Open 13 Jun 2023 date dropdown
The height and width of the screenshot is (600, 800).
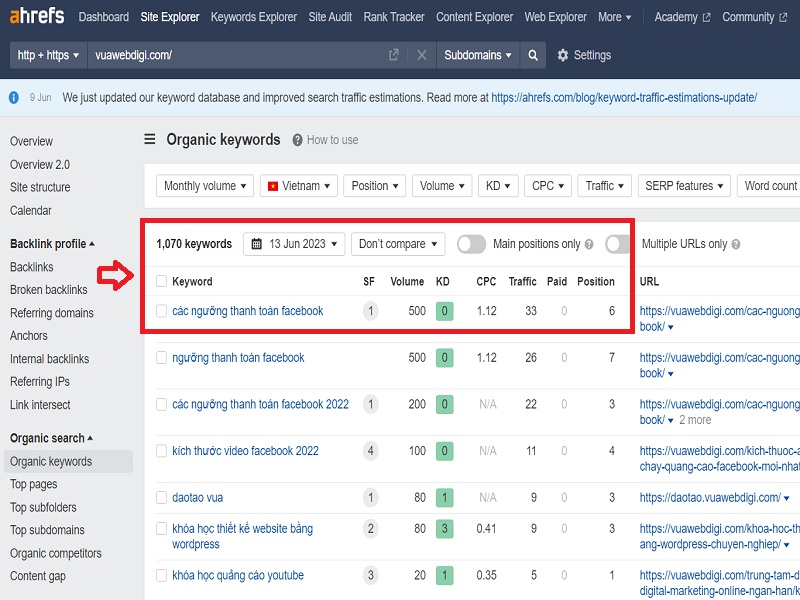pos(294,244)
